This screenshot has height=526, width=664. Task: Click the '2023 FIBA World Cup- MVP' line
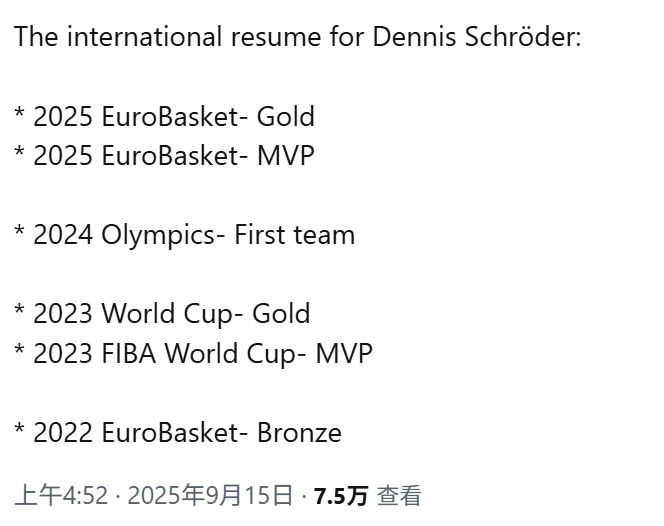[x=194, y=354]
